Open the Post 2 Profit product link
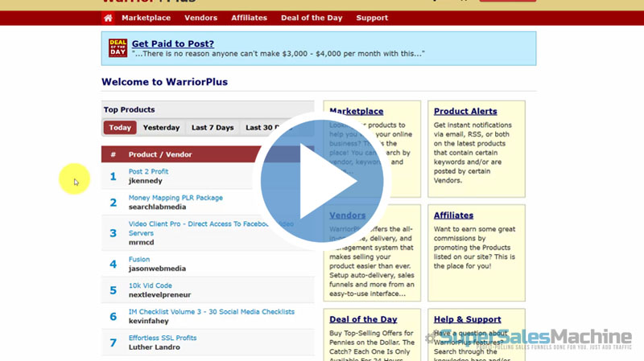The height and width of the screenshot is (361, 644). [148, 171]
